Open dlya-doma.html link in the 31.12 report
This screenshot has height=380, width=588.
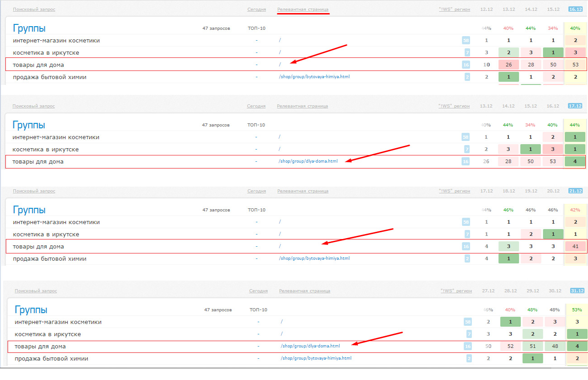point(310,346)
